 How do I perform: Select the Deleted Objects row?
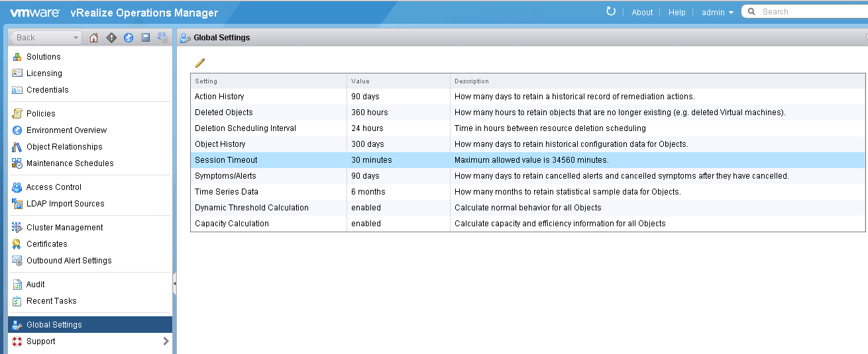(528, 112)
